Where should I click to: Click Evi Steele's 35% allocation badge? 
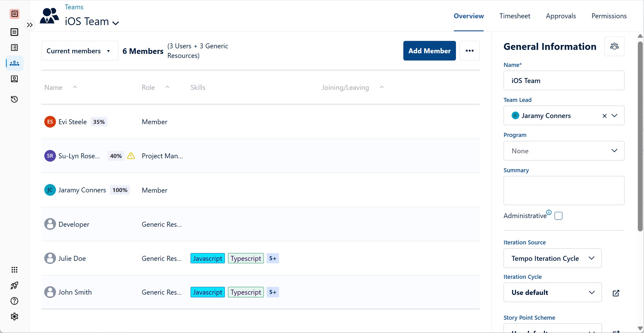point(98,121)
